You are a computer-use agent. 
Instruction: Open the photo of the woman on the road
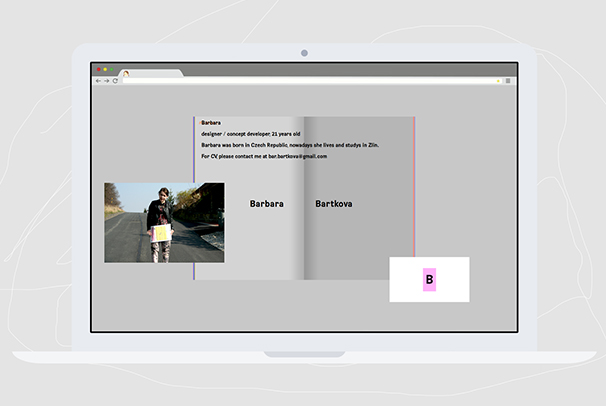click(164, 222)
